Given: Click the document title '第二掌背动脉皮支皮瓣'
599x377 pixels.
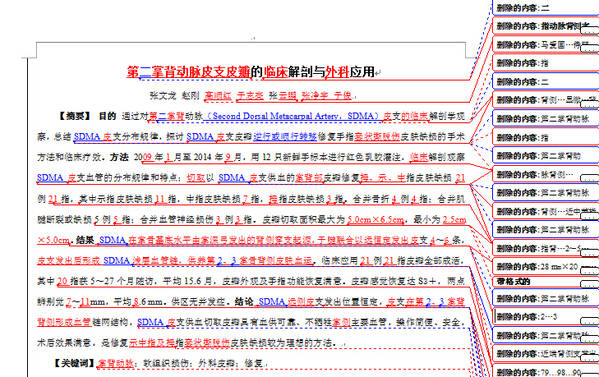Looking at the screenshot, I should (188, 72).
